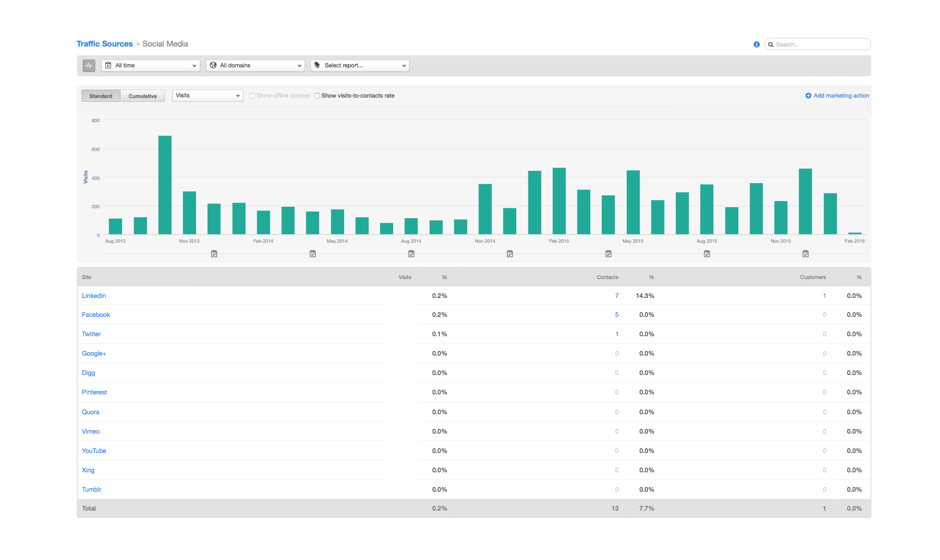Expand the All domains dropdown
This screenshot has height=560, width=940.
tap(255, 66)
